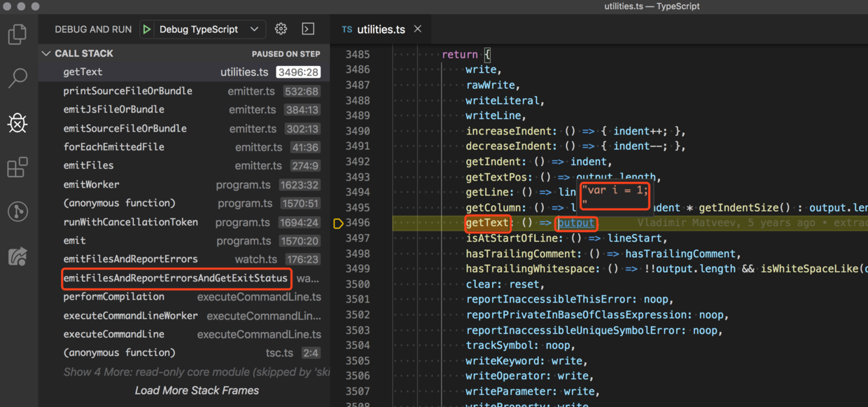The width and height of the screenshot is (868, 407).
Task: Open the Debug TypeScript configuration dropdown
Action: pos(209,29)
